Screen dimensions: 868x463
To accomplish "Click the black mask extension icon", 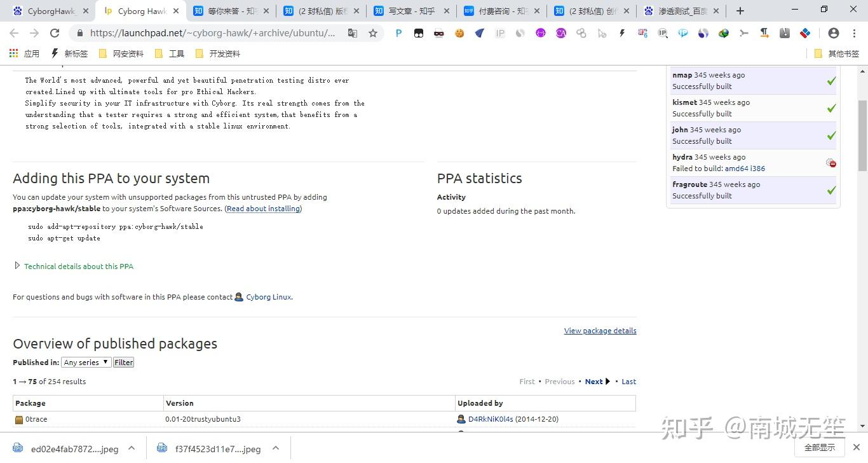I will pyautogui.click(x=439, y=33).
